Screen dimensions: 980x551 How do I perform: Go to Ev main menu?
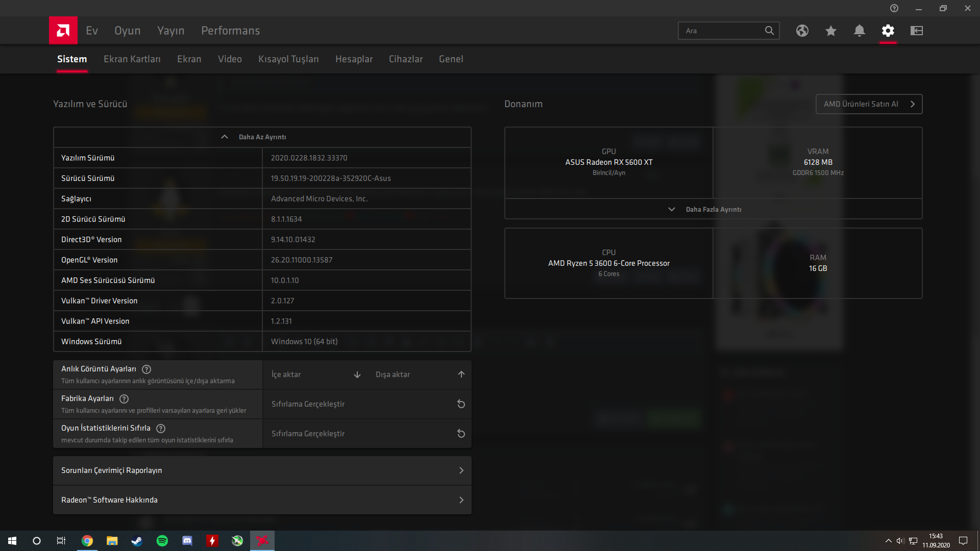(92, 31)
